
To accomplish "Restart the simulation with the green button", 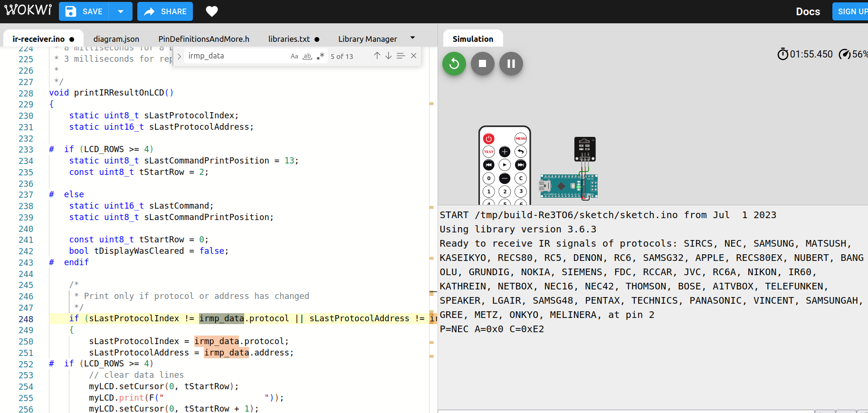I will pos(454,64).
